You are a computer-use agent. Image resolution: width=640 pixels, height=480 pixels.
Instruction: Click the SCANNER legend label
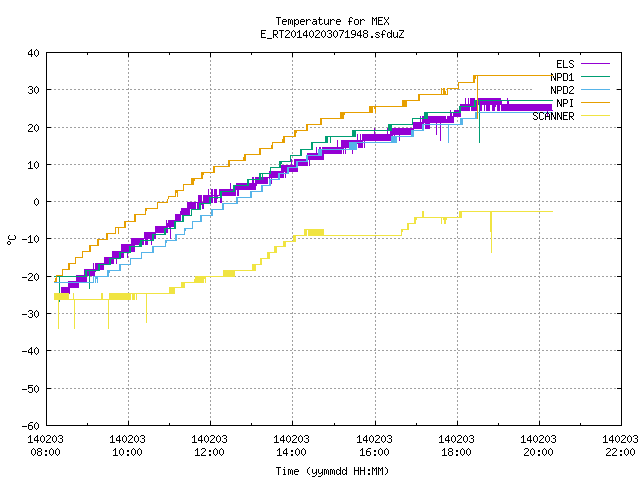[553, 116]
